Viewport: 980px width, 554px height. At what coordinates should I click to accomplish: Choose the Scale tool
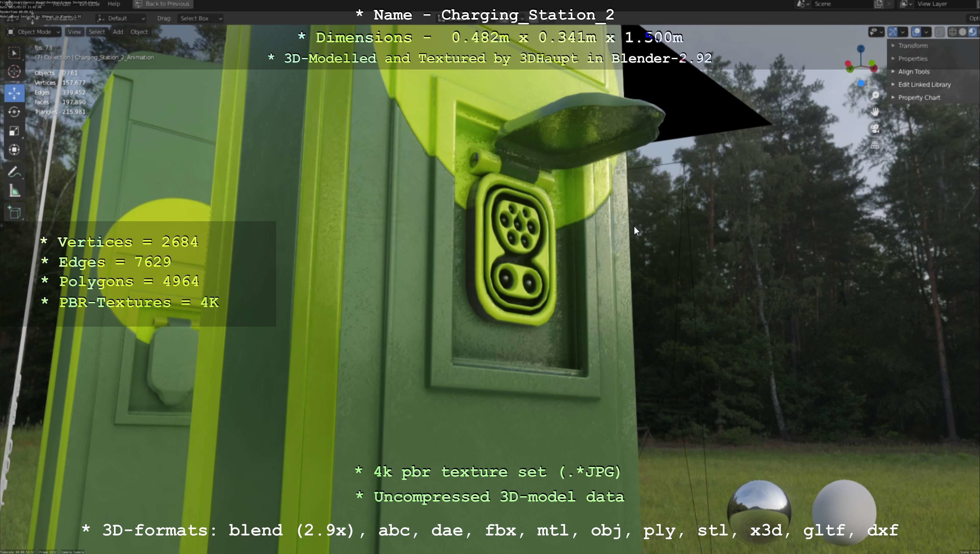(14, 131)
